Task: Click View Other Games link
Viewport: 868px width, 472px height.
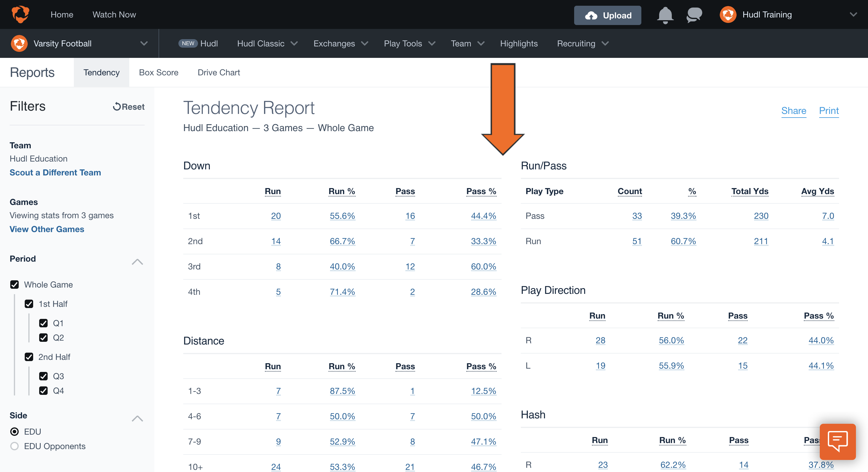Action: pyautogui.click(x=47, y=229)
